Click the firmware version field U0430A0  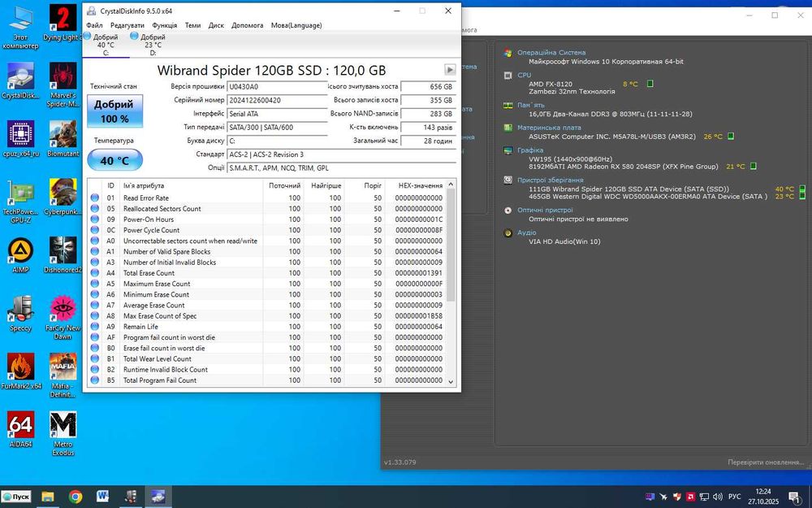point(277,87)
